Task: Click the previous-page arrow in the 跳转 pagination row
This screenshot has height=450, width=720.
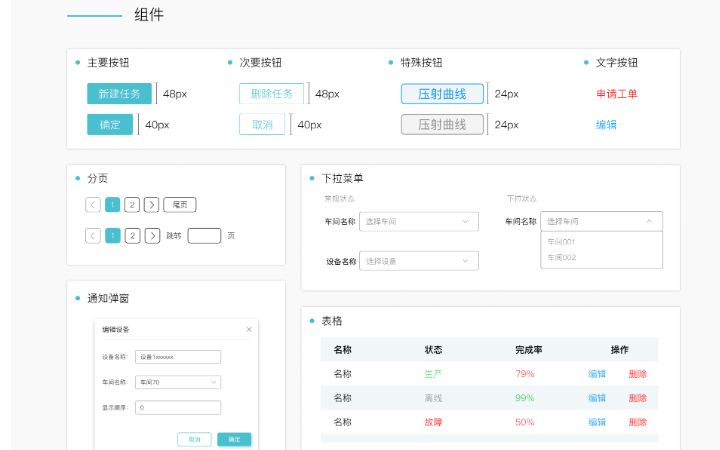Action: tap(93, 236)
